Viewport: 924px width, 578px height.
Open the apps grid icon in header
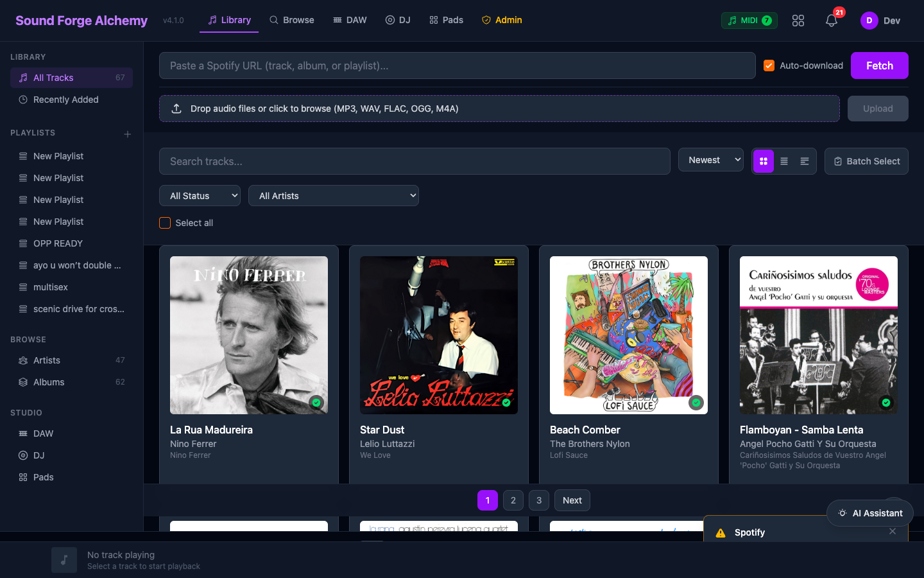pos(798,20)
